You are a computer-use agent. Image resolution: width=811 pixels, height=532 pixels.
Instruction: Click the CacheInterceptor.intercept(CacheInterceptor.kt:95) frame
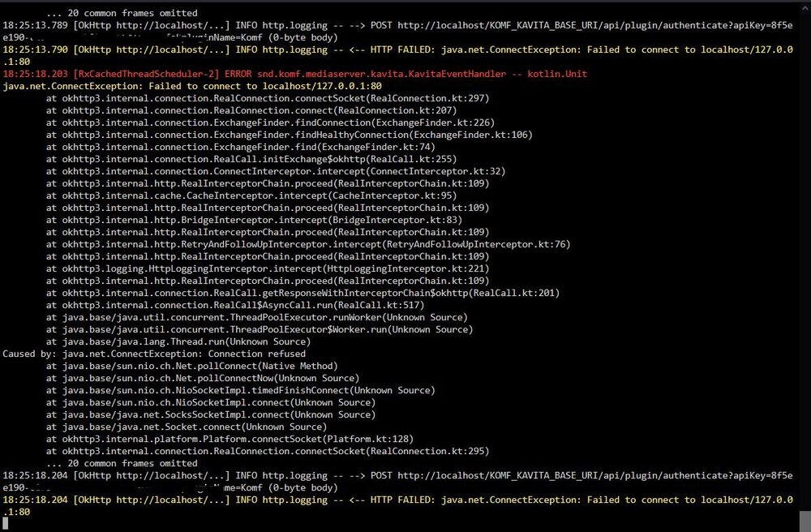tap(251, 195)
